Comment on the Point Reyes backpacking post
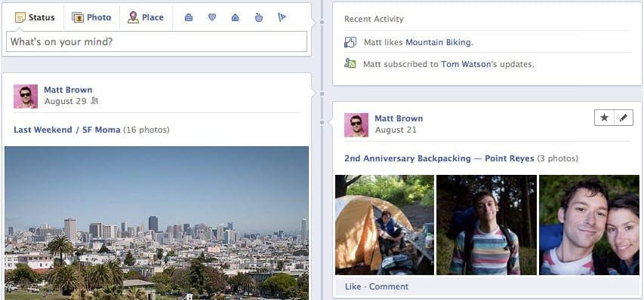644x300 pixels. click(x=389, y=286)
